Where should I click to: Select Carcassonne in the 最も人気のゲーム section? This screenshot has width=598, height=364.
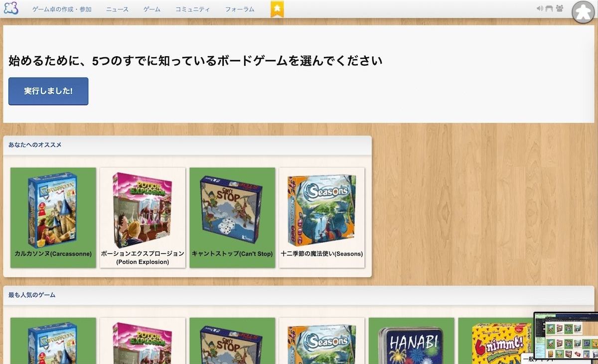point(53,341)
